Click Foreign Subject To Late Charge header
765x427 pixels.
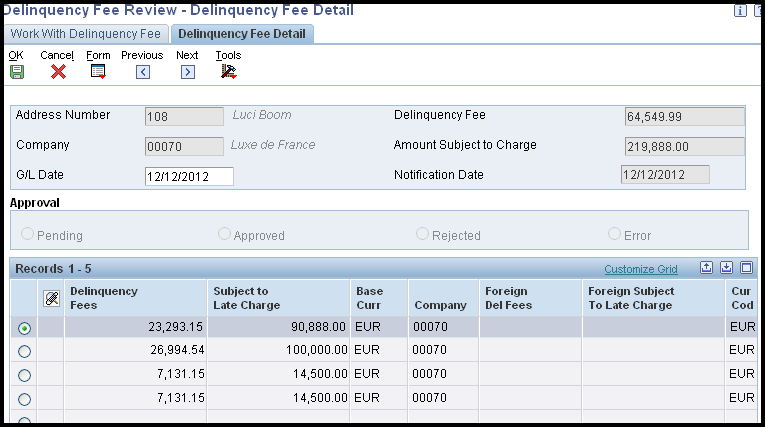pyautogui.click(x=654, y=298)
